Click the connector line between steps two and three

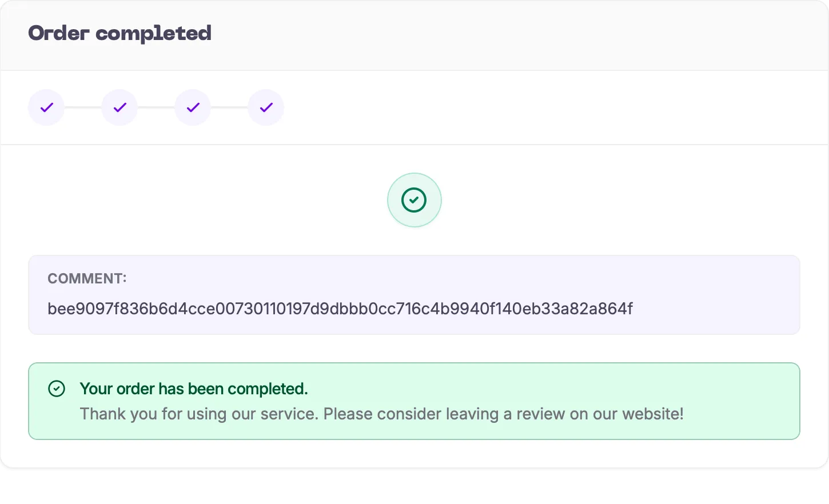tap(156, 107)
